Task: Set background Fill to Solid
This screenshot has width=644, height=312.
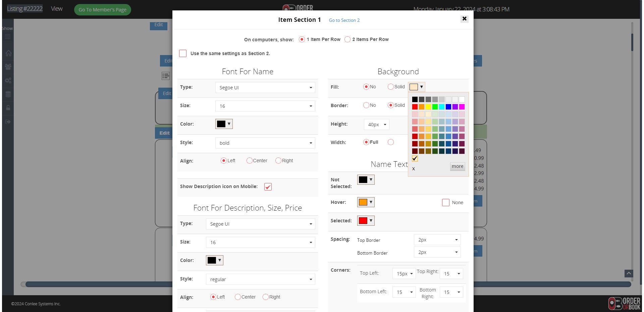Action: 390,87
